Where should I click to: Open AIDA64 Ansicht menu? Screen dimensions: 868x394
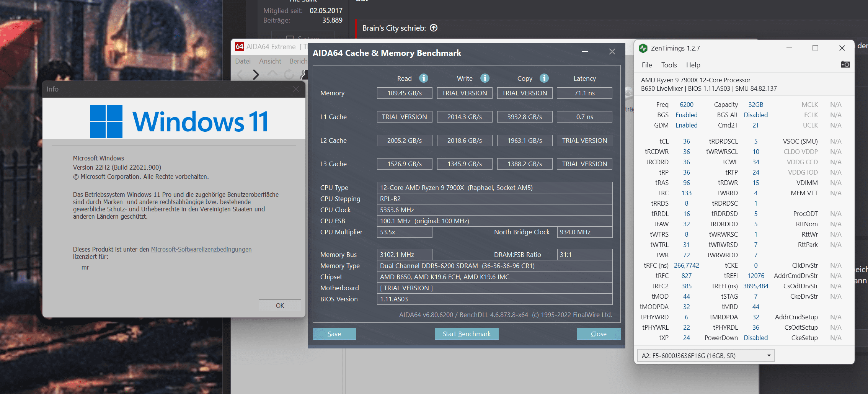[x=270, y=61]
